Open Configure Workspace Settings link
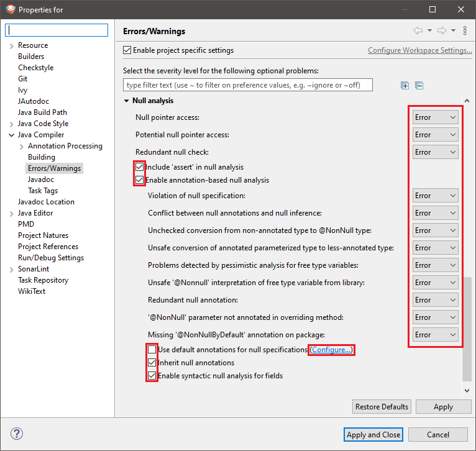476x451 pixels. point(420,50)
